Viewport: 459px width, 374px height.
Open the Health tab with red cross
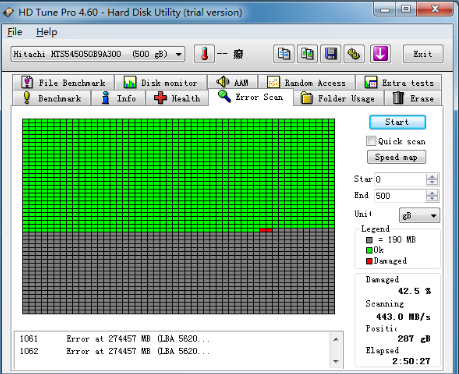click(x=177, y=98)
